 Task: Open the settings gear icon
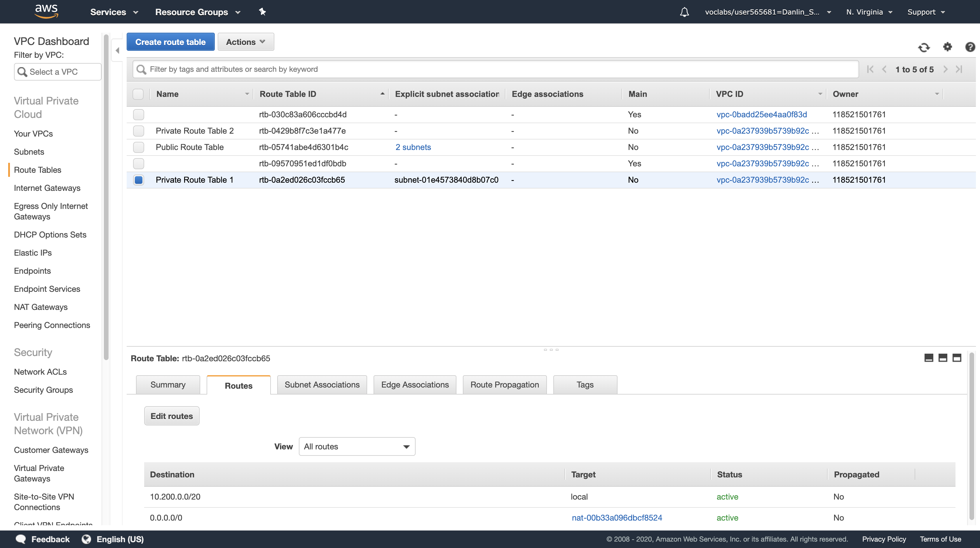[947, 47]
